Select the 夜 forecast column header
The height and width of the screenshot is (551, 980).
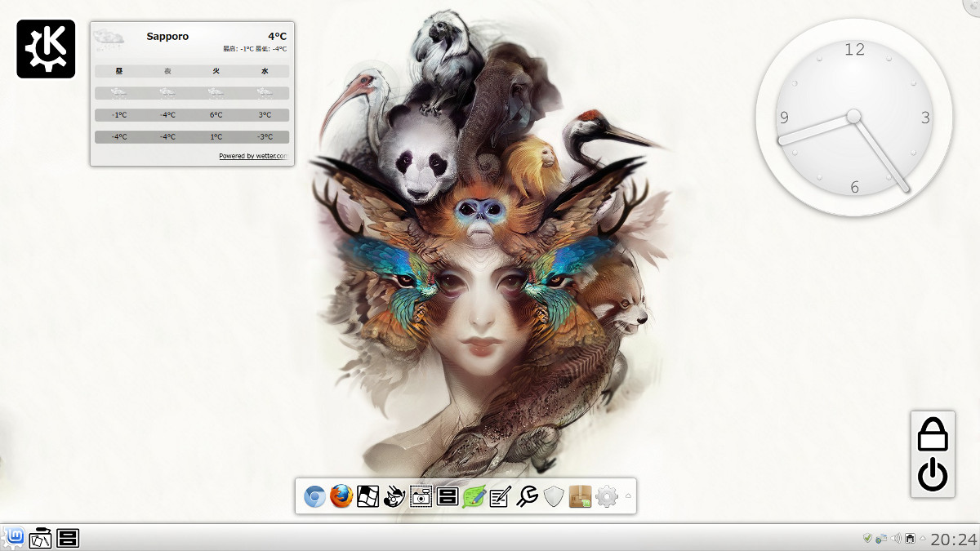167,71
